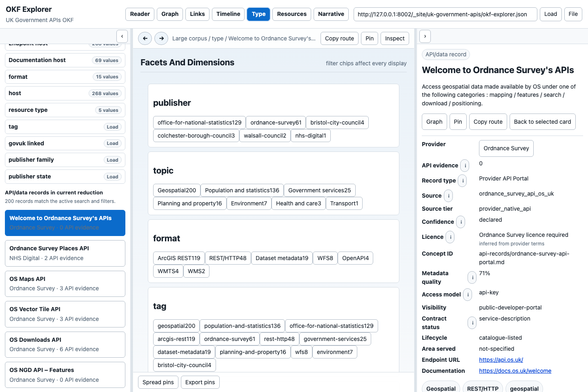Open Confidence info icon
Image resolution: width=588 pixels, height=392 pixels.
[461, 222]
